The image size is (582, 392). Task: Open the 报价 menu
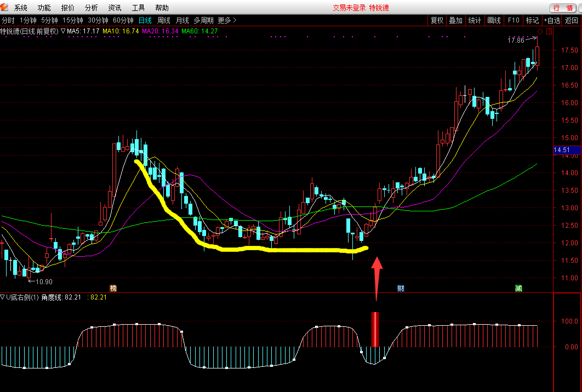(67, 8)
